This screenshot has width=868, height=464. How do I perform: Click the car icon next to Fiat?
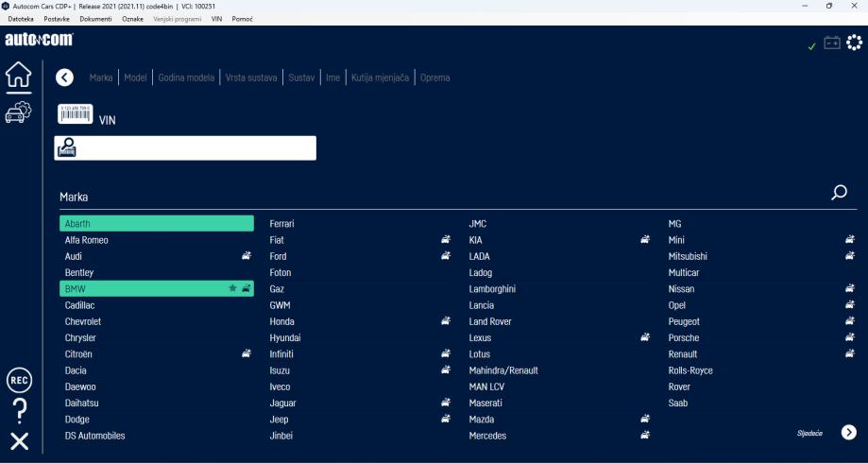446,239
